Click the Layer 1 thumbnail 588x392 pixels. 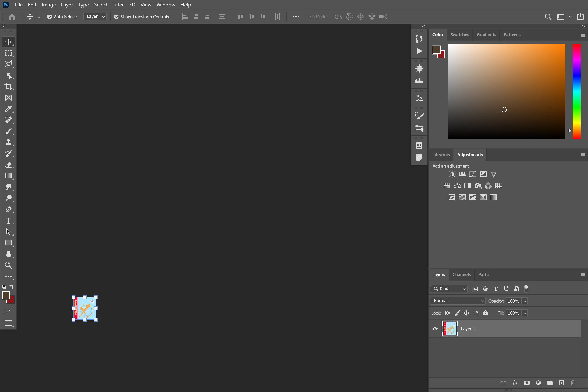point(450,329)
